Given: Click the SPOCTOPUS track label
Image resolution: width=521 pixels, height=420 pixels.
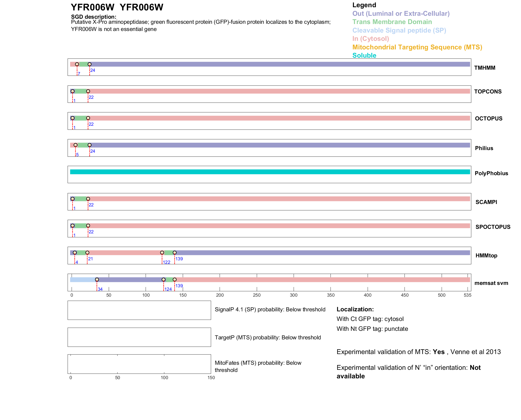Looking at the screenshot, I should click(x=493, y=227).
